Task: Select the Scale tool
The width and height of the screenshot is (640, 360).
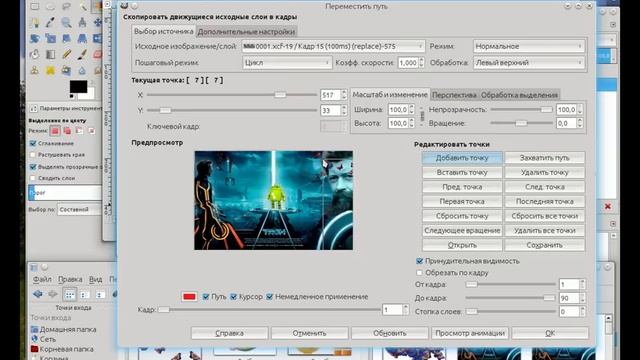Action: (50, 38)
